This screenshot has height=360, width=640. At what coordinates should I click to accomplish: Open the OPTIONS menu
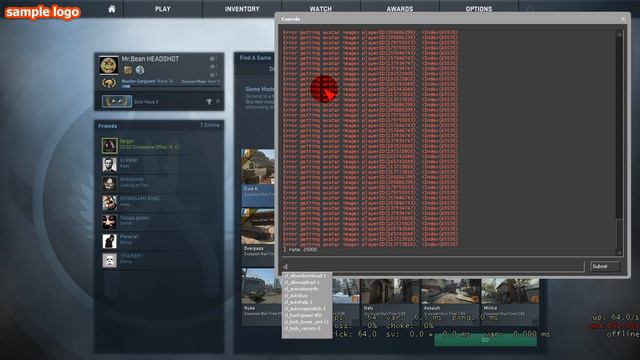479,9
